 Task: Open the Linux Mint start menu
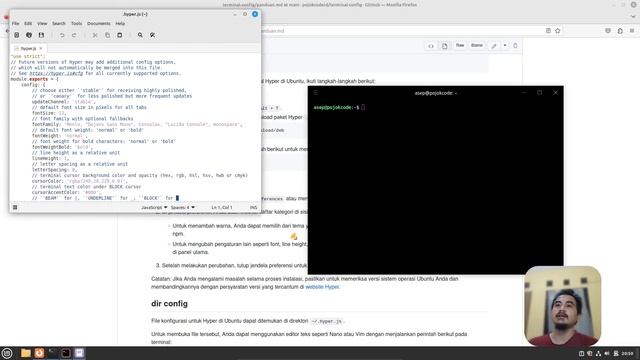click(x=7, y=353)
